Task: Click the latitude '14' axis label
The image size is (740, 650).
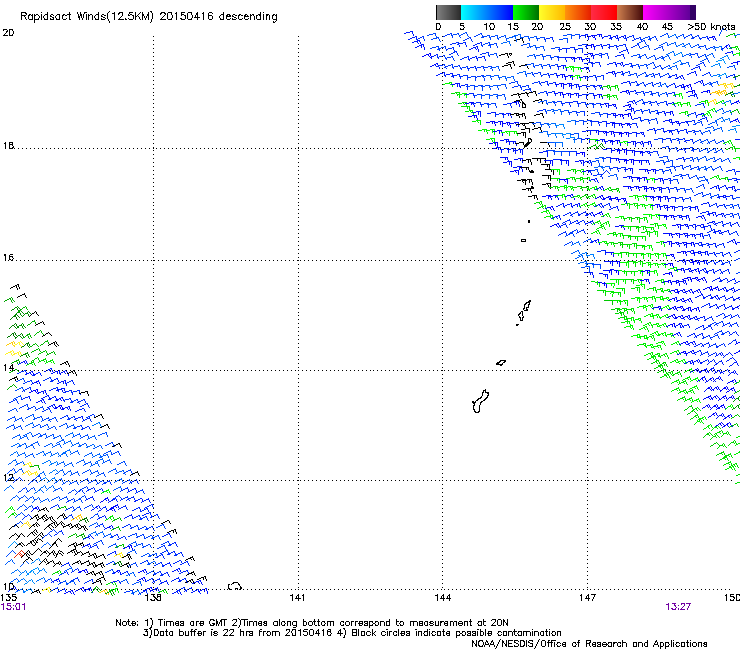Action: (8, 367)
